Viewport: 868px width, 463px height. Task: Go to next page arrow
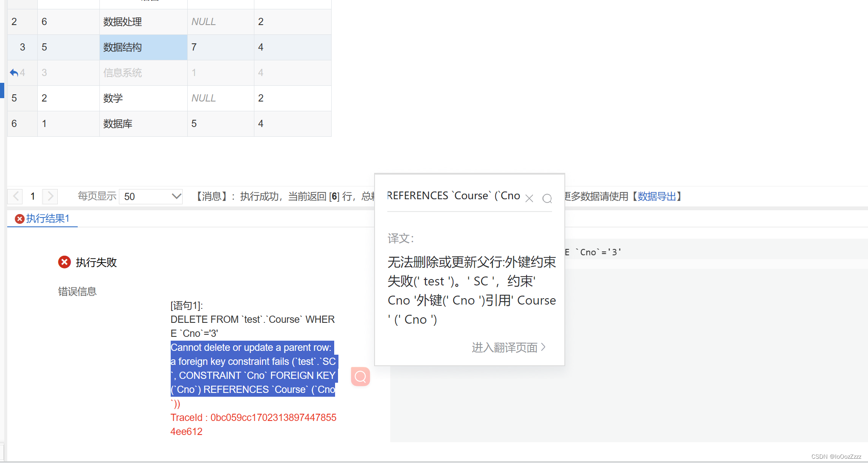point(50,196)
